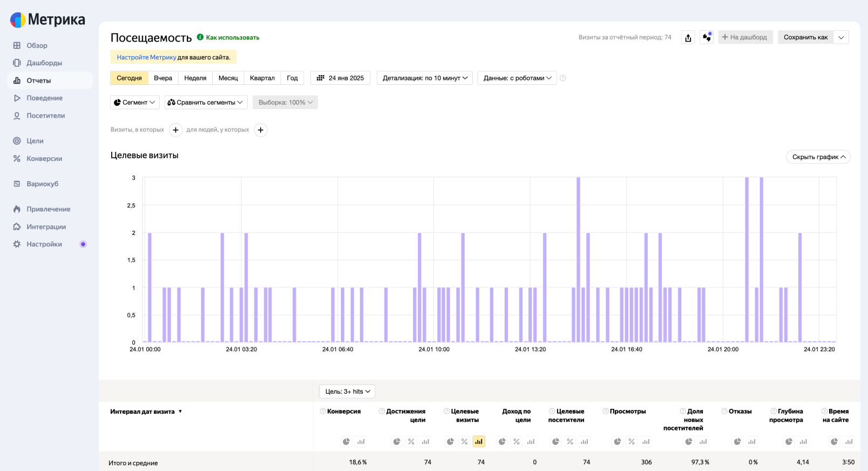868x471 pixels.
Task: Select the pie chart icon under Достижения цели
Action: pyautogui.click(x=397, y=442)
